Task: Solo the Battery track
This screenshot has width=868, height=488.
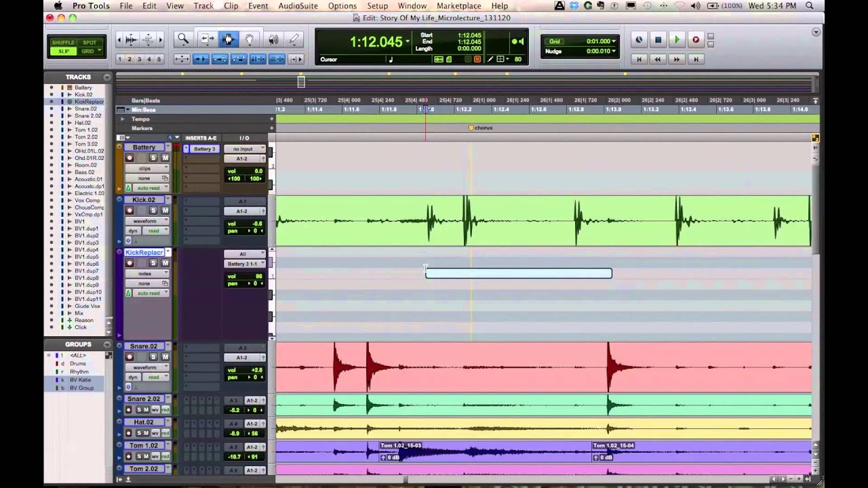Action: (x=153, y=158)
